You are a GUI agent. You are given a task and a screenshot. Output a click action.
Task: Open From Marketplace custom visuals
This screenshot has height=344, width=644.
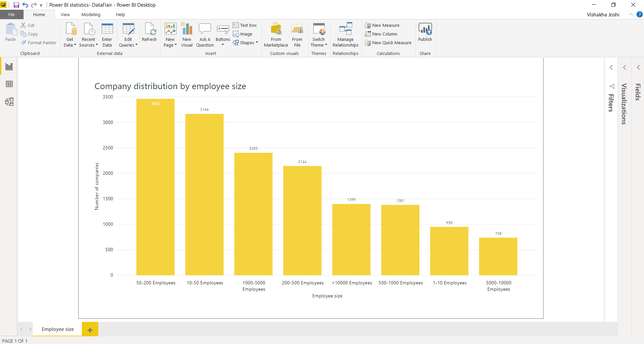pyautogui.click(x=276, y=35)
